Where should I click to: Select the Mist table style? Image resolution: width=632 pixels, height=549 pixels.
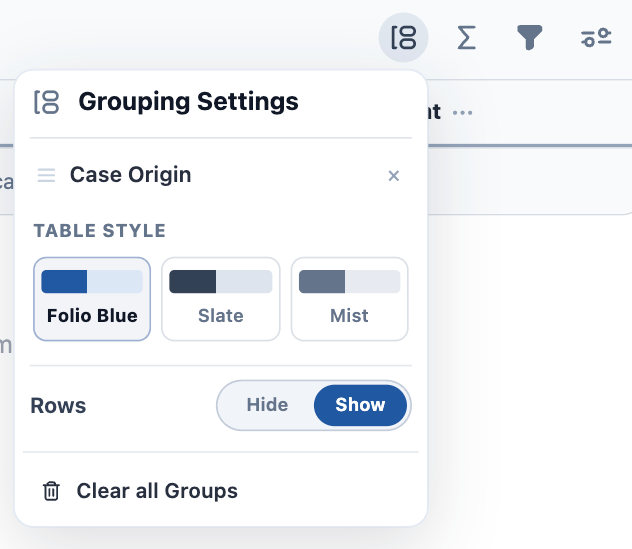349,299
